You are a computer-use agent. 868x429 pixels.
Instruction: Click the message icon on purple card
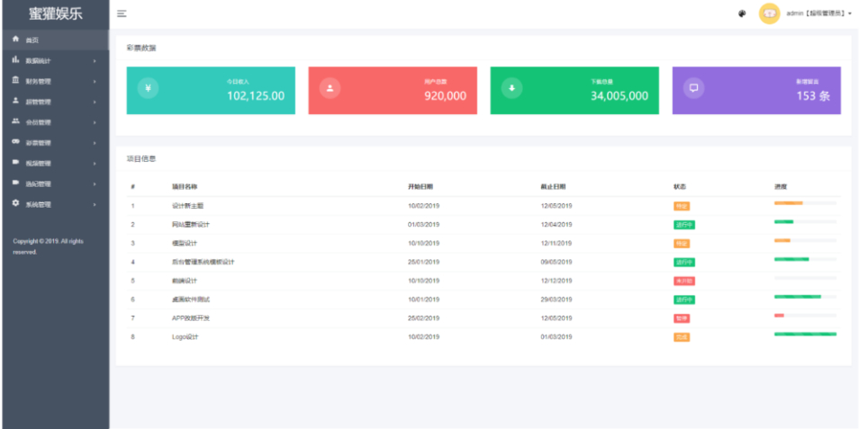(x=693, y=88)
